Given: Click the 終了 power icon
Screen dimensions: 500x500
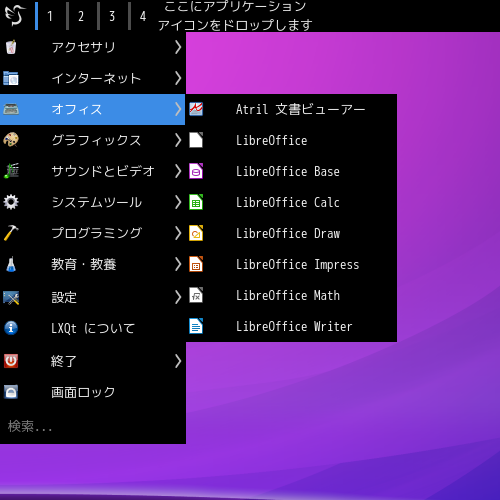Looking at the screenshot, I should pyautogui.click(x=11, y=361).
